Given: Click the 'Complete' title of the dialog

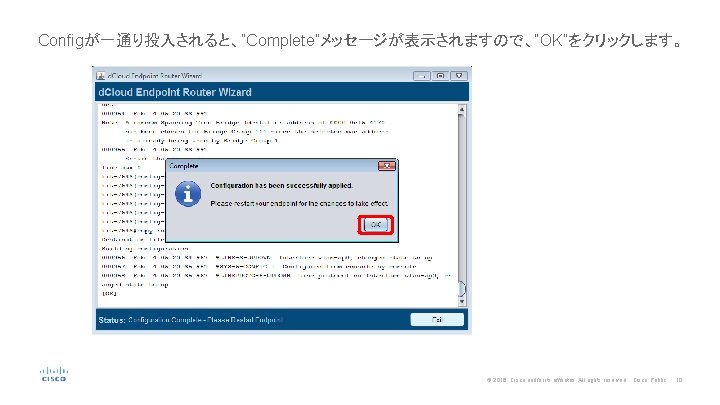Looking at the screenshot, I should 184,166.
